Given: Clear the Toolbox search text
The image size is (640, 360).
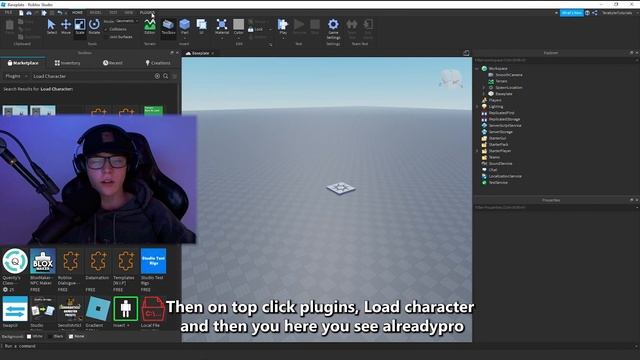Looking at the screenshot, I should point(157,76).
